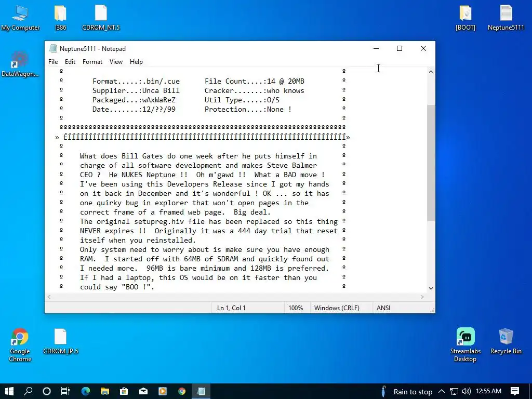The image size is (532, 399).
Task: Select the Streamlabs Desktop shortcut
Action: pos(465,345)
